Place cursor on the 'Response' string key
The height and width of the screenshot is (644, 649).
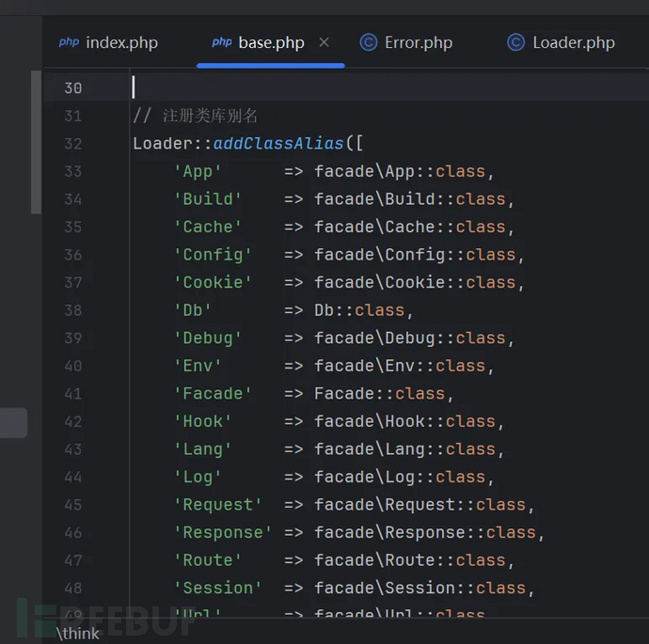[223, 532]
